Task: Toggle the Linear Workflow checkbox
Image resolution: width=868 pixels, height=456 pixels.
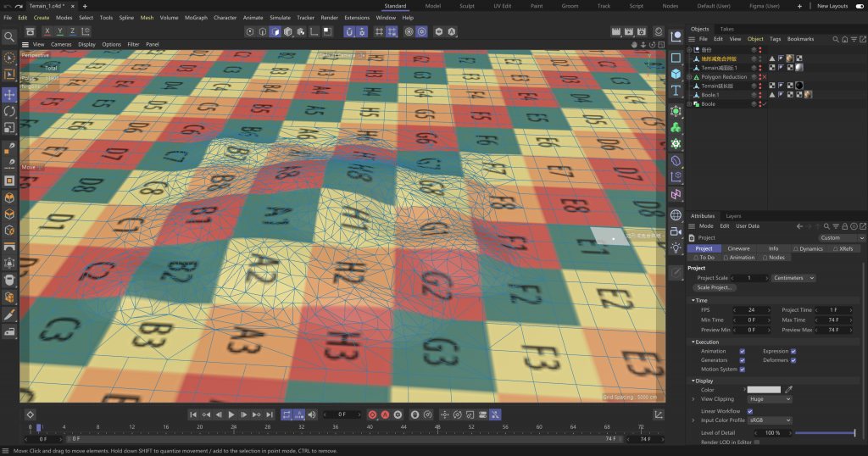Action: pos(750,411)
